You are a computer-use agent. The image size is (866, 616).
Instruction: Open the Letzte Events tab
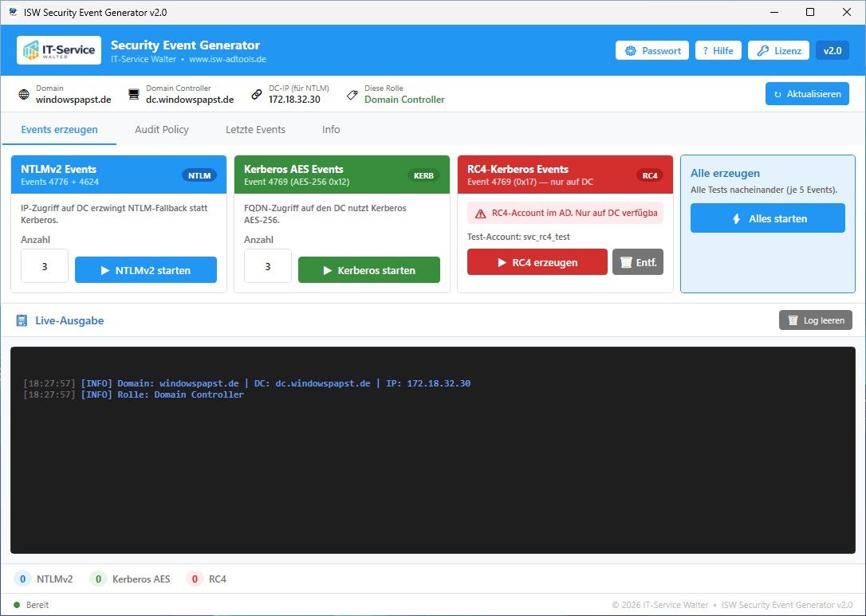[x=255, y=129]
